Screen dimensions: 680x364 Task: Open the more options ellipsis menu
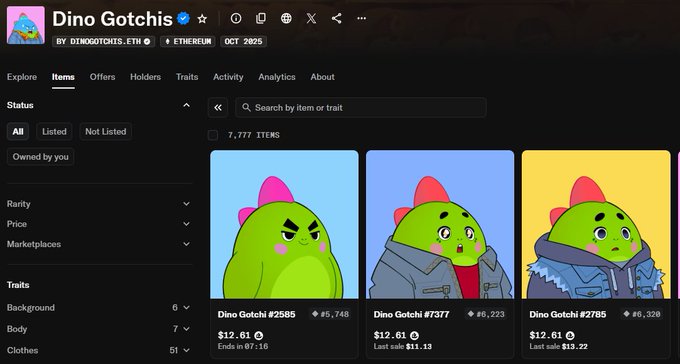point(361,18)
